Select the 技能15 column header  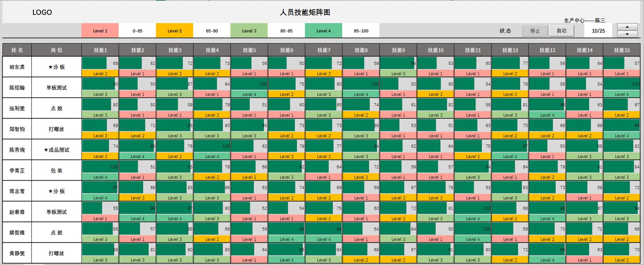622,50
